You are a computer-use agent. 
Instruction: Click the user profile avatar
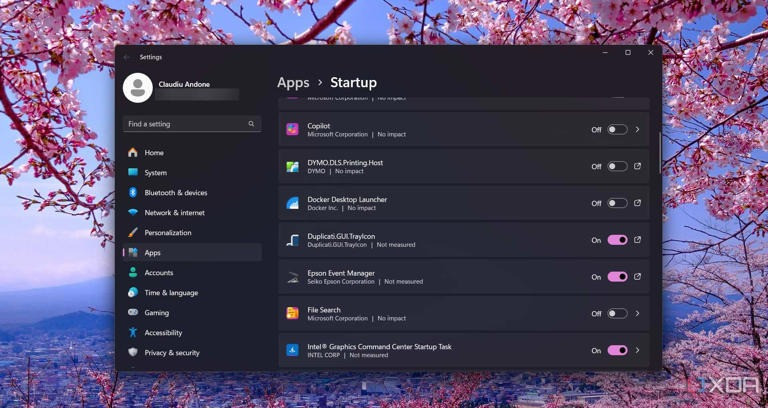coord(137,89)
